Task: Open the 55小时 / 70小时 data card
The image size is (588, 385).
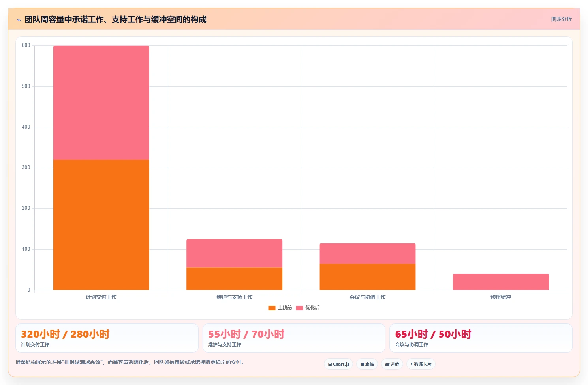Action: (294, 338)
